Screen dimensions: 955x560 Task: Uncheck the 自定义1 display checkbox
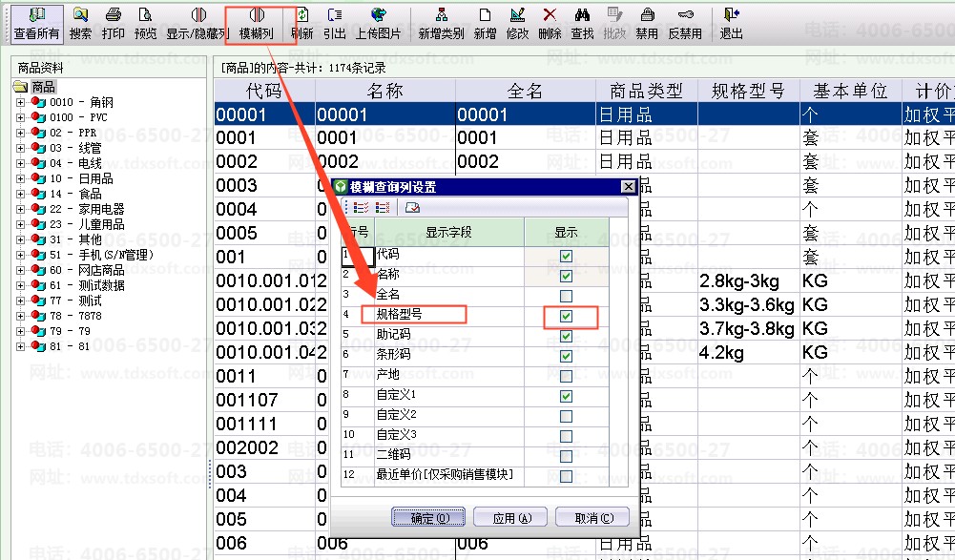(567, 397)
